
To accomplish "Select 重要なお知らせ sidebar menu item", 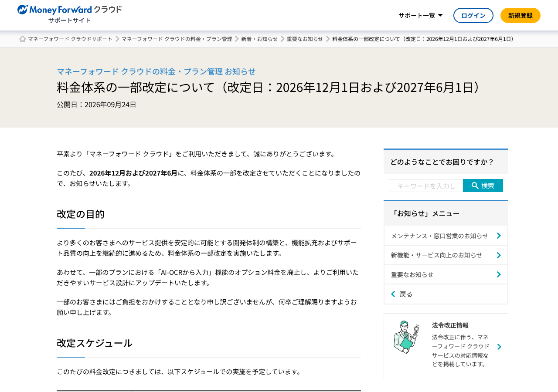I will click(x=446, y=274).
